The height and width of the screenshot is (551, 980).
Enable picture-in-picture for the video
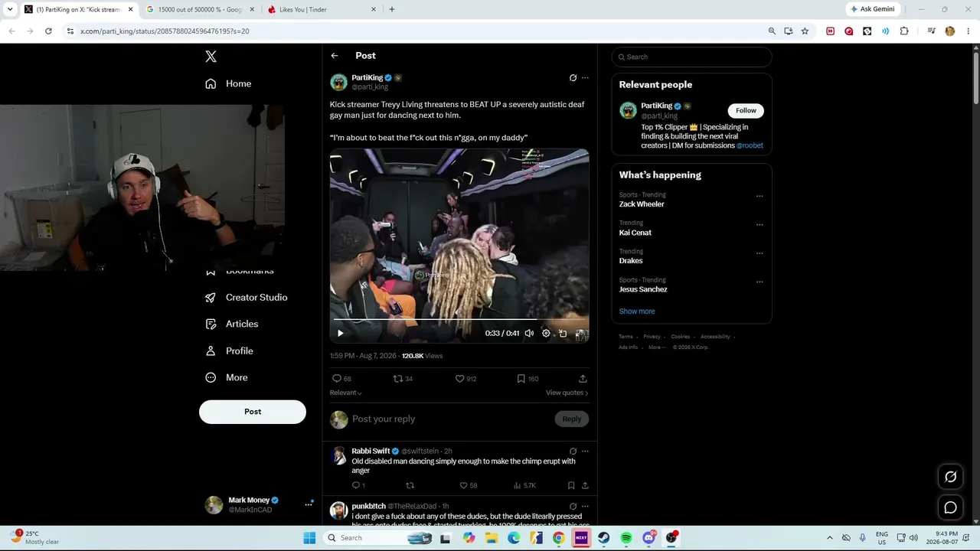(x=563, y=333)
